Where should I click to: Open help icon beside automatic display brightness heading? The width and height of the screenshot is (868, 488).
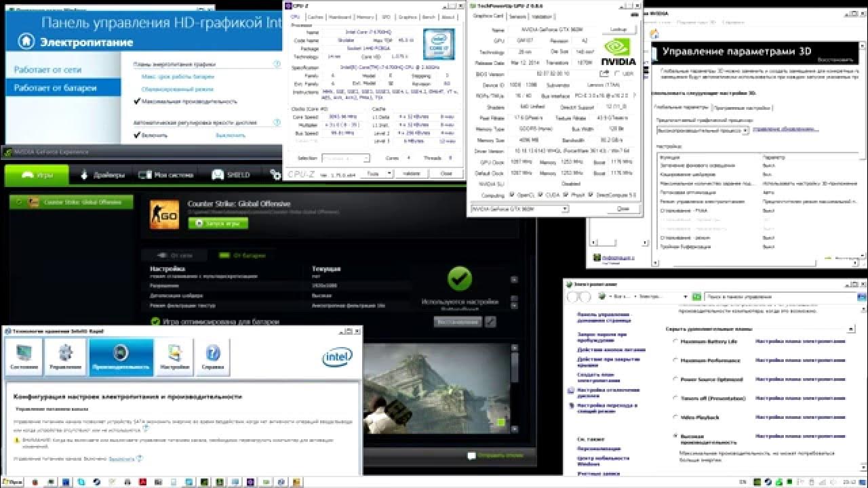277,123
